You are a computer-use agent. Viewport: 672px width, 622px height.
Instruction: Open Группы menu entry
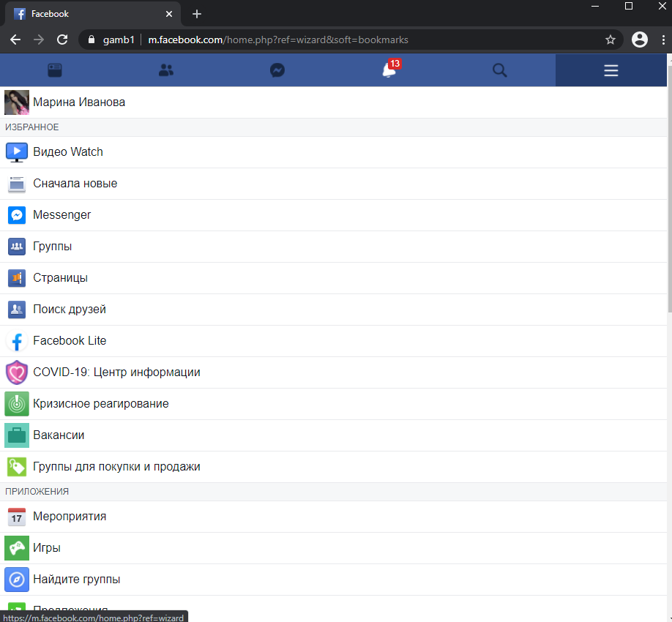coord(333,247)
